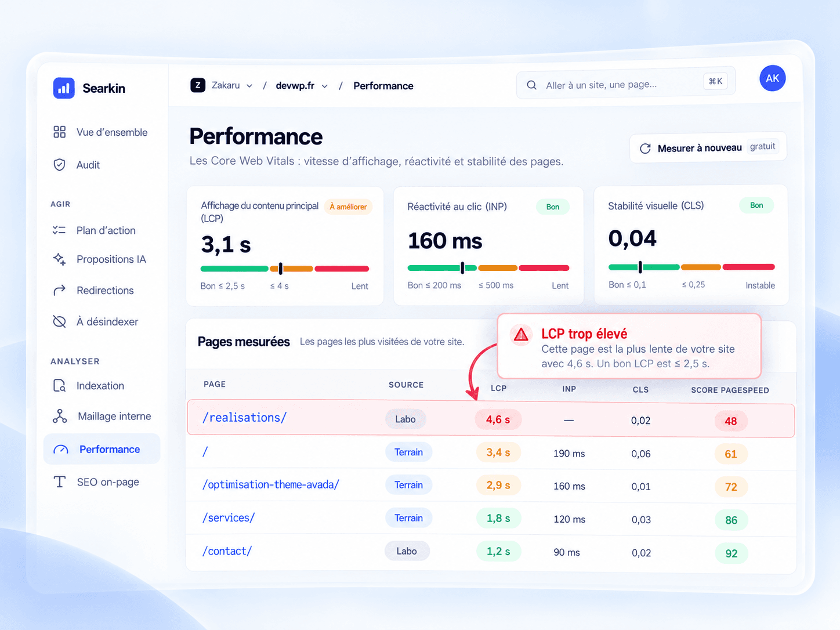Click the score 48 badge
Viewport: 840px width, 630px height.
point(730,421)
